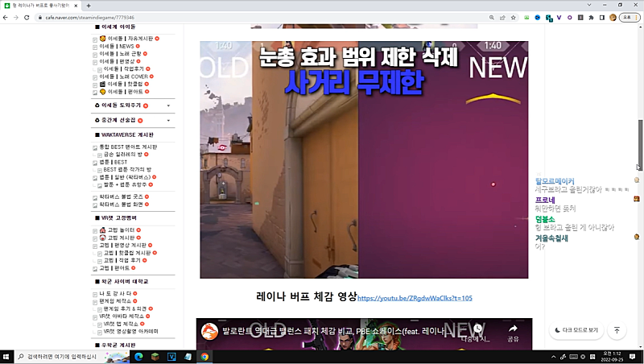Share this page via the share icon
The width and height of the screenshot is (644, 364).
click(502, 18)
